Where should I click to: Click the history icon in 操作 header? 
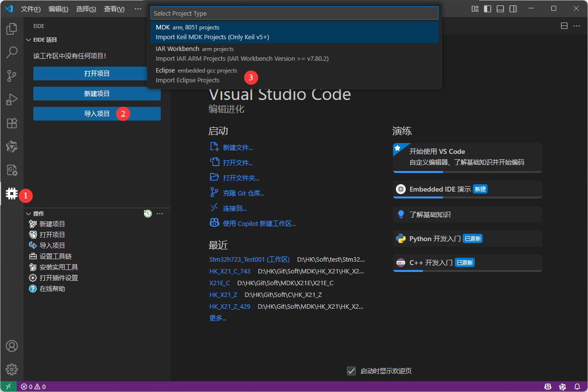[147, 213]
